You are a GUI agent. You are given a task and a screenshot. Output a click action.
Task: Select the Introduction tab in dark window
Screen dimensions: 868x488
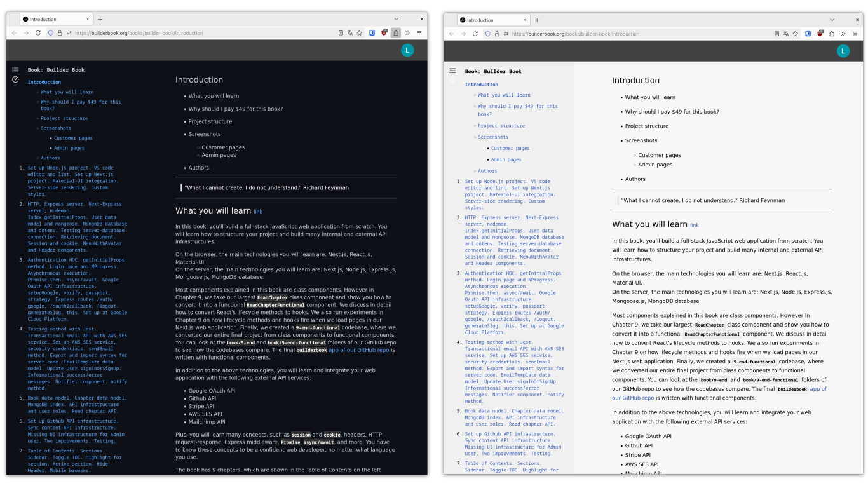[56, 19]
